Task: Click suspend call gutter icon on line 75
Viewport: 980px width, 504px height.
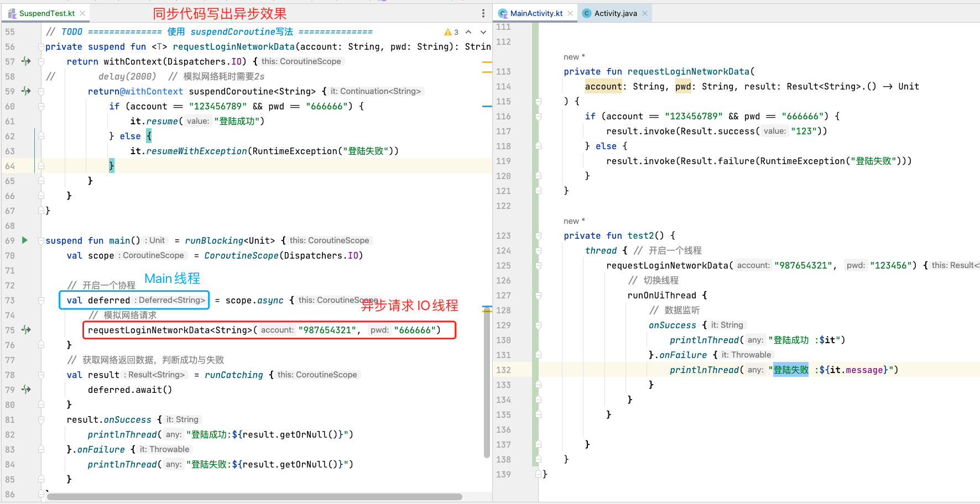Action: pos(26,330)
